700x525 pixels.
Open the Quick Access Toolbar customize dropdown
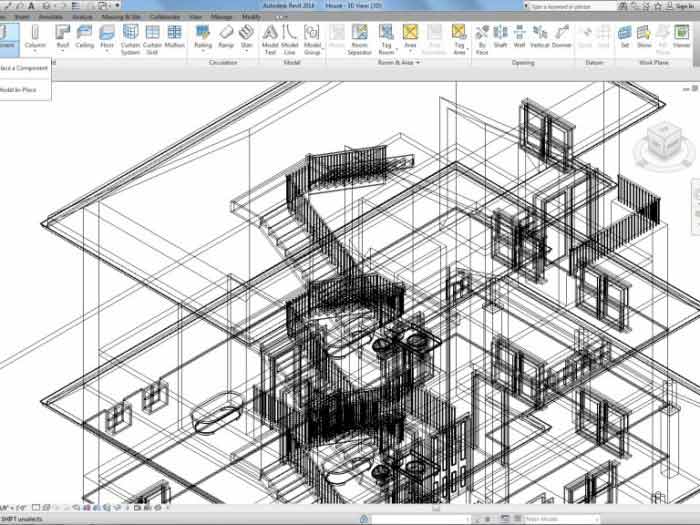point(118,6)
